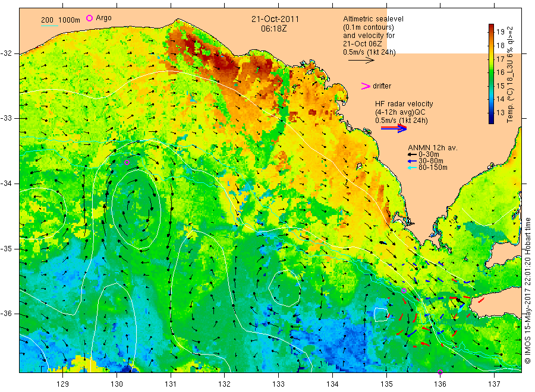Click the 19 degree label on color bar

pyautogui.click(x=500, y=32)
